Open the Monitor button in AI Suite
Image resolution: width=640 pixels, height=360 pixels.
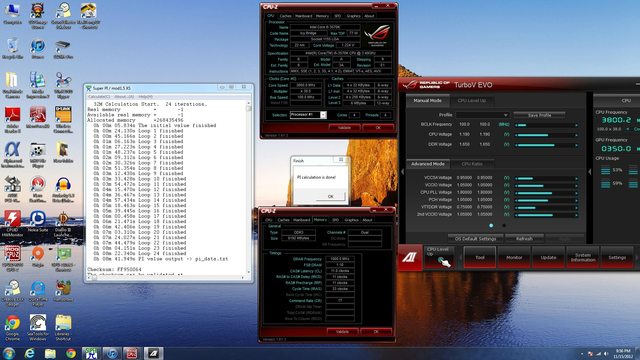point(514,257)
